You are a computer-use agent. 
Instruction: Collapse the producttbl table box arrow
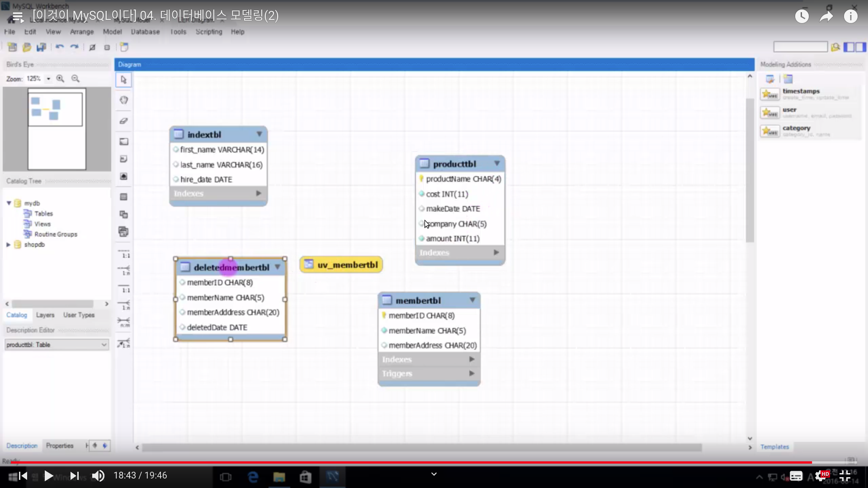[x=497, y=164]
